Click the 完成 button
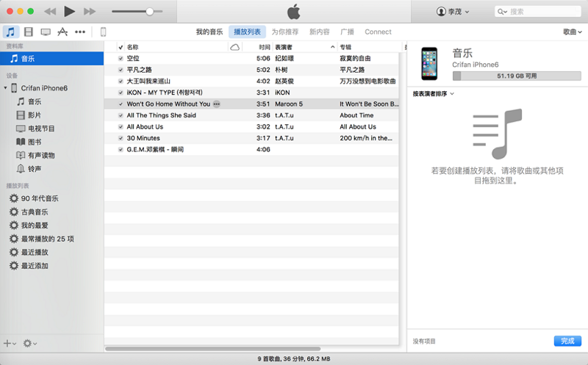The height and width of the screenshot is (365, 588). tap(567, 341)
